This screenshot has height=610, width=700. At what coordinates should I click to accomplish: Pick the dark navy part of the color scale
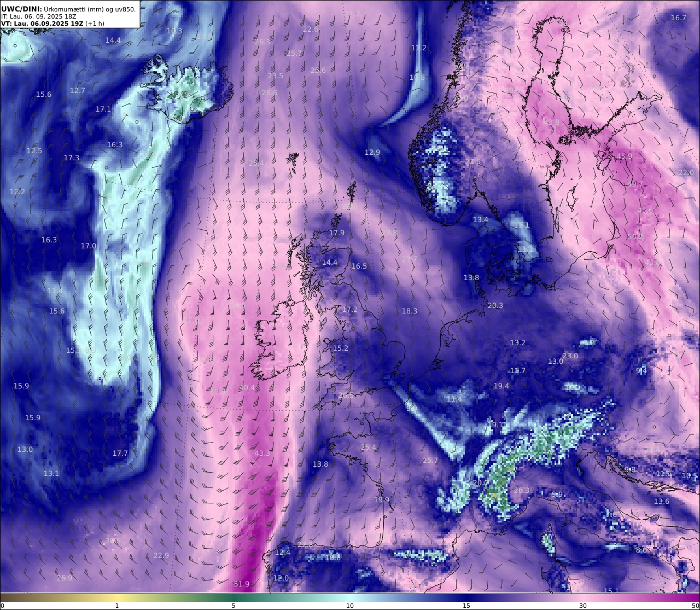coord(466,597)
